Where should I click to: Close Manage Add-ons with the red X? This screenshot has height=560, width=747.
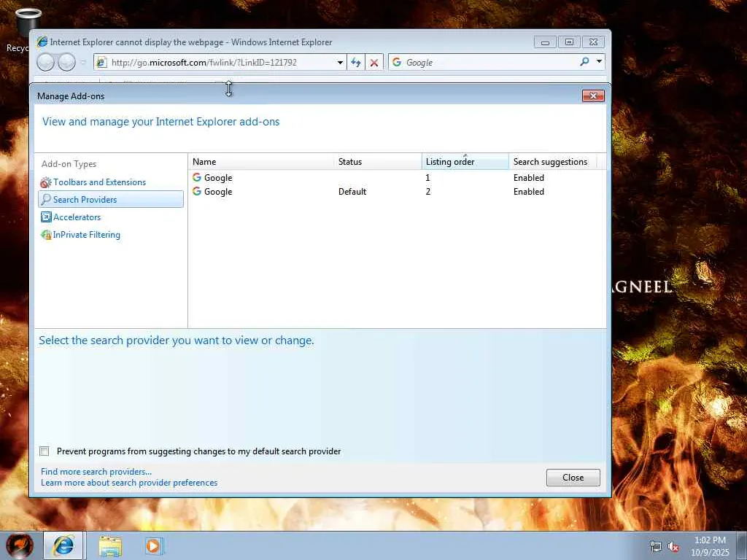point(593,96)
